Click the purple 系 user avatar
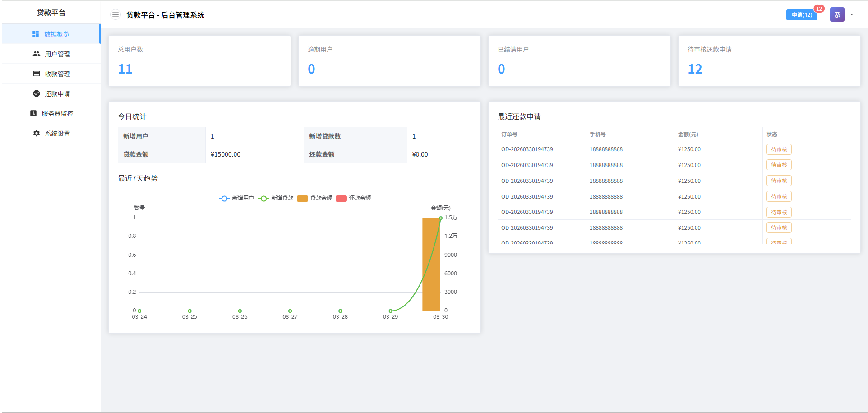This screenshot has height=413, width=868. coord(837,15)
